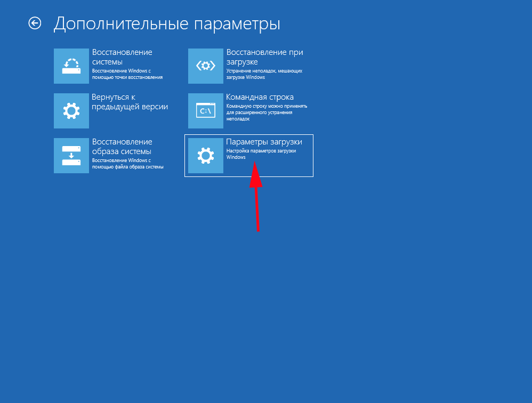Click the 'Дополнительные параметры' heading
Image resolution: width=532 pixels, height=403 pixels.
tap(167, 24)
